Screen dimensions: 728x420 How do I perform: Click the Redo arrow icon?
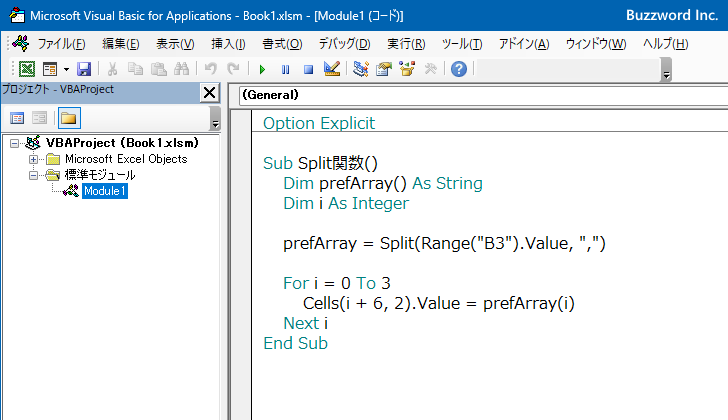click(234, 69)
